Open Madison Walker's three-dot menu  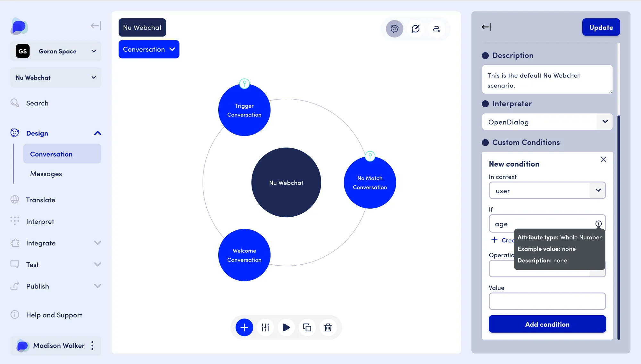tap(92, 345)
